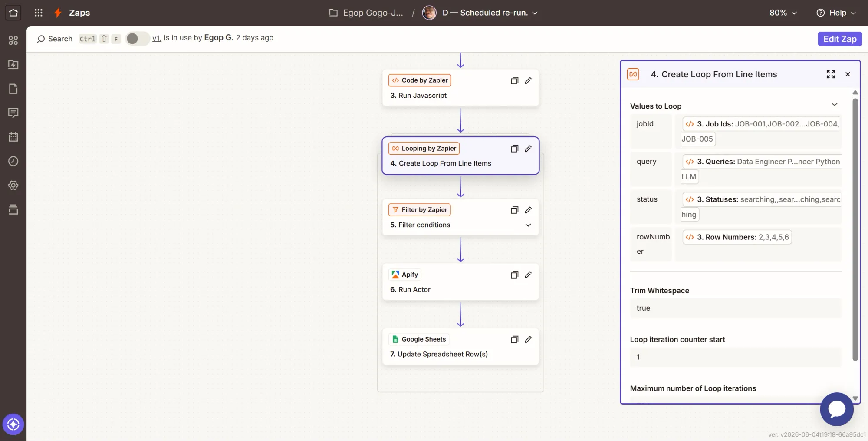Open the home icon in top bar
The width and height of the screenshot is (868, 441).
[13, 13]
